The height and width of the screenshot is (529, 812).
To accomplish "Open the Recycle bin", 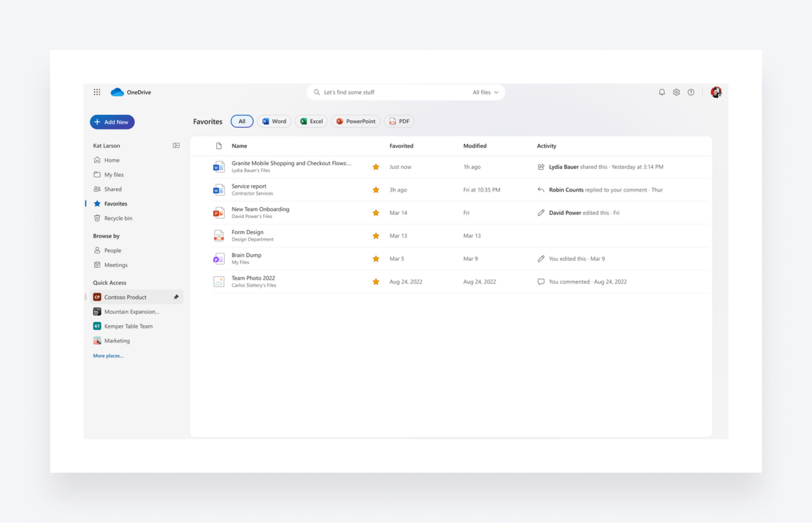I will (x=118, y=218).
